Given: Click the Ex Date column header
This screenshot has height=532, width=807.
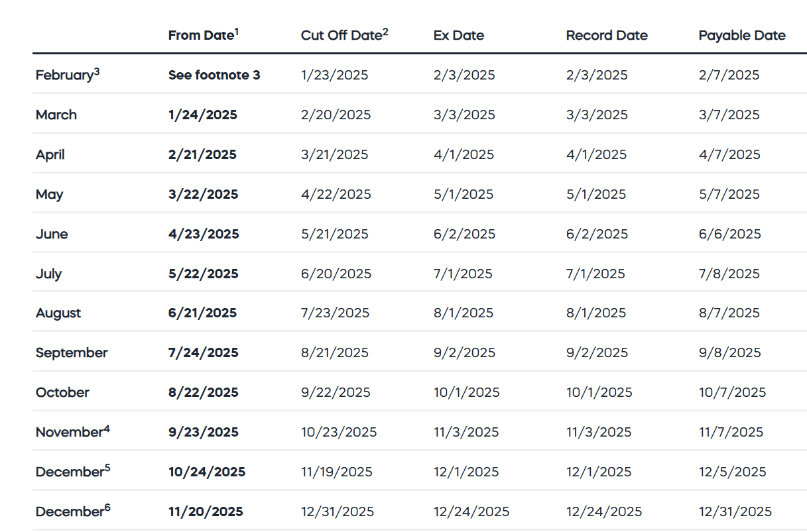Looking at the screenshot, I should [x=458, y=36].
